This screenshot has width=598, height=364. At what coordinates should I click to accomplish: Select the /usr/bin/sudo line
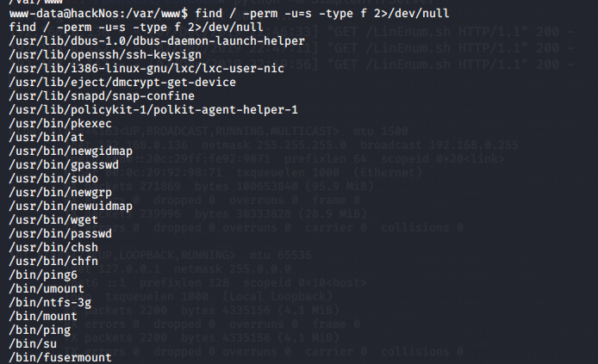click(53, 179)
